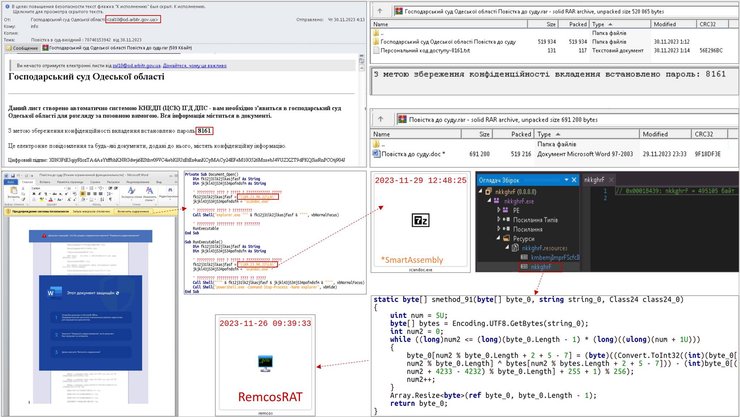Open the nkkghrF editor tab

pos(595,179)
